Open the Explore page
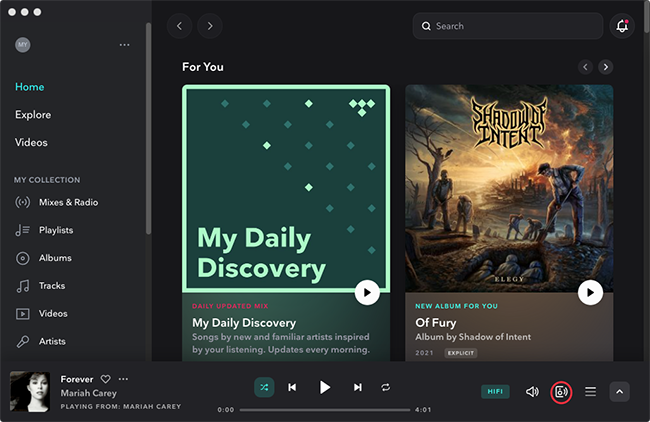 (33, 115)
